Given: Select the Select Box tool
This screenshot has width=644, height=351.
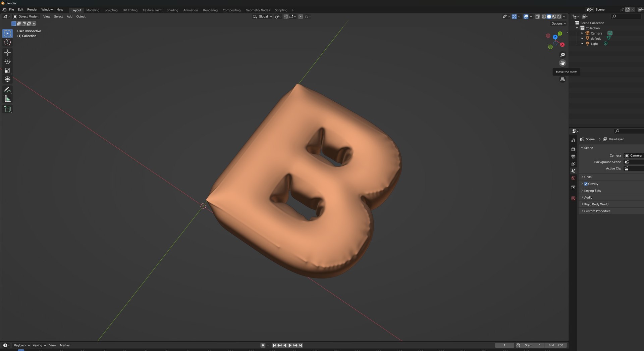Looking at the screenshot, I should pyautogui.click(x=7, y=33).
